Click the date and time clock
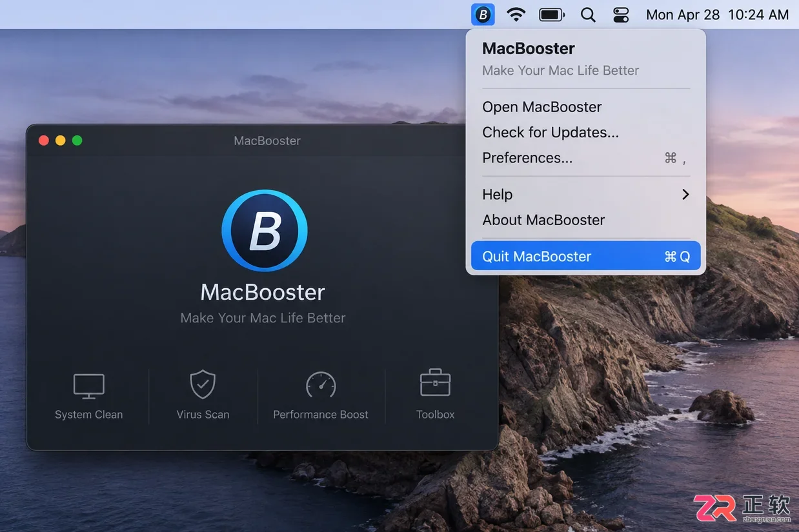The width and height of the screenshot is (799, 532). click(x=717, y=14)
